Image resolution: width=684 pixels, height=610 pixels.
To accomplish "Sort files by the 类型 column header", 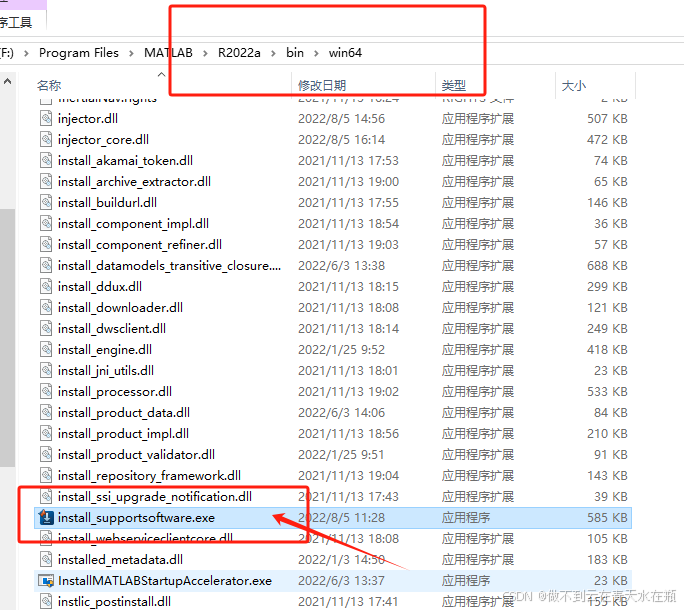I will tap(454, 85).
